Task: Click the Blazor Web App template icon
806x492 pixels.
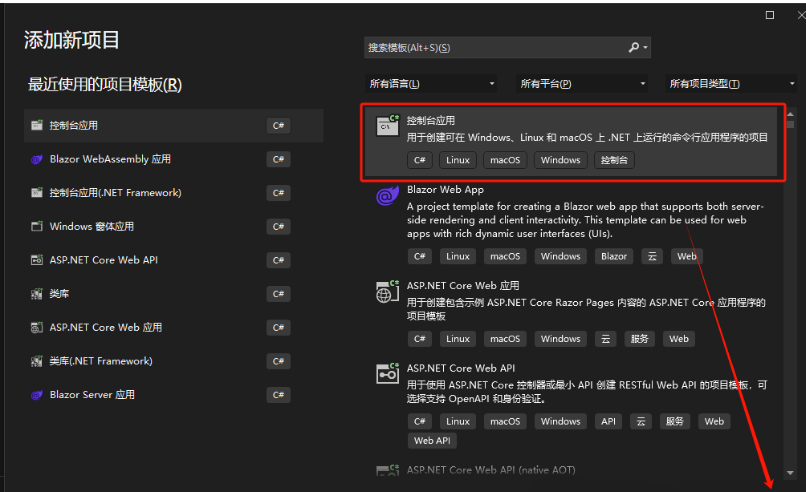Action: pos(388,195)
